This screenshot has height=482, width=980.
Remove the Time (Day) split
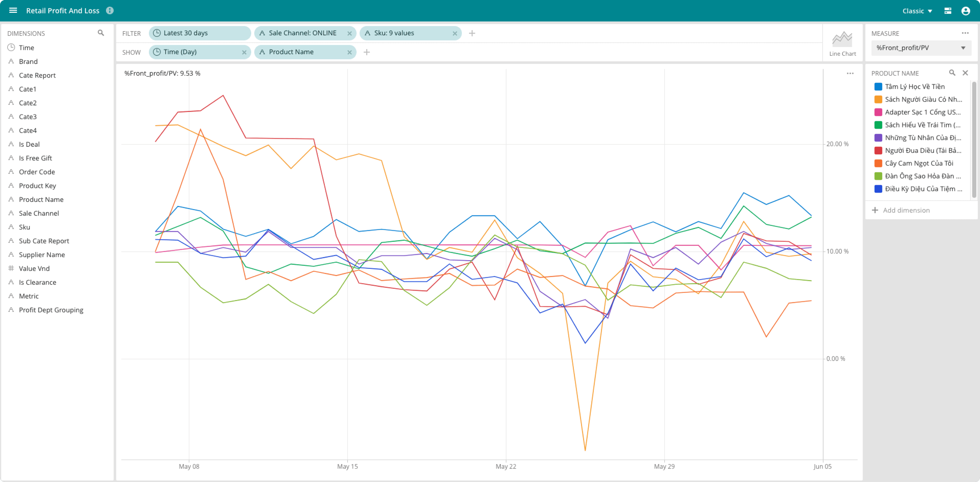pos(244,52)
